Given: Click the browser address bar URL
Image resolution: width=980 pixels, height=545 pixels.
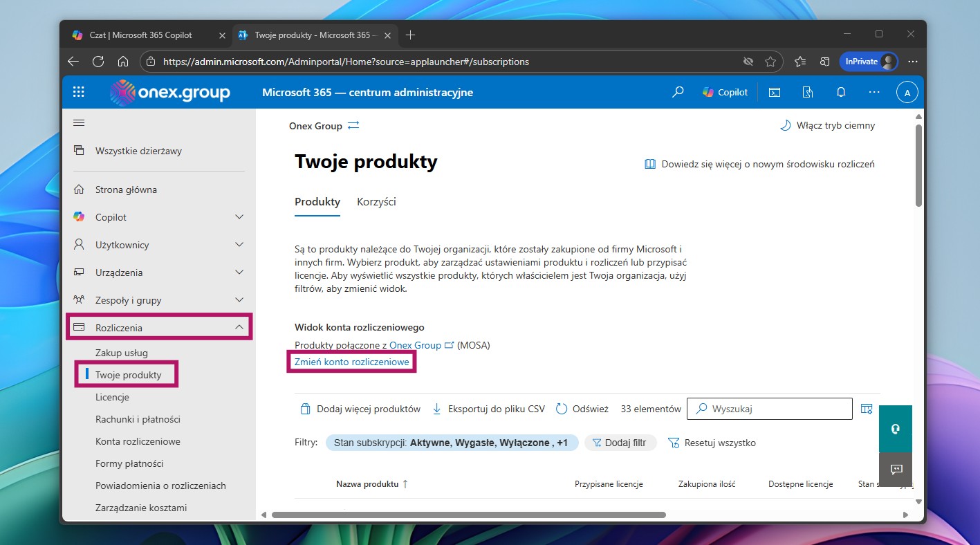Looking at the screenshot, I should coord(346,62).
